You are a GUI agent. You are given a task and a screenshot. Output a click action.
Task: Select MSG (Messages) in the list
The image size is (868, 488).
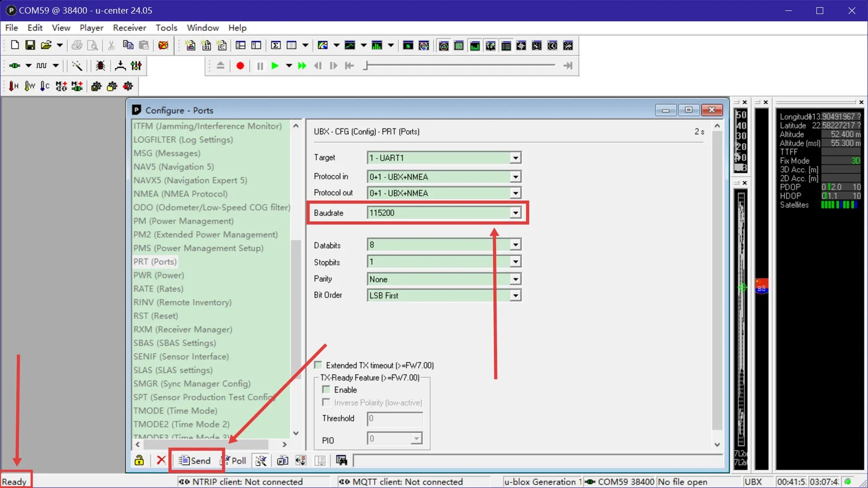[x=167, y=153]
